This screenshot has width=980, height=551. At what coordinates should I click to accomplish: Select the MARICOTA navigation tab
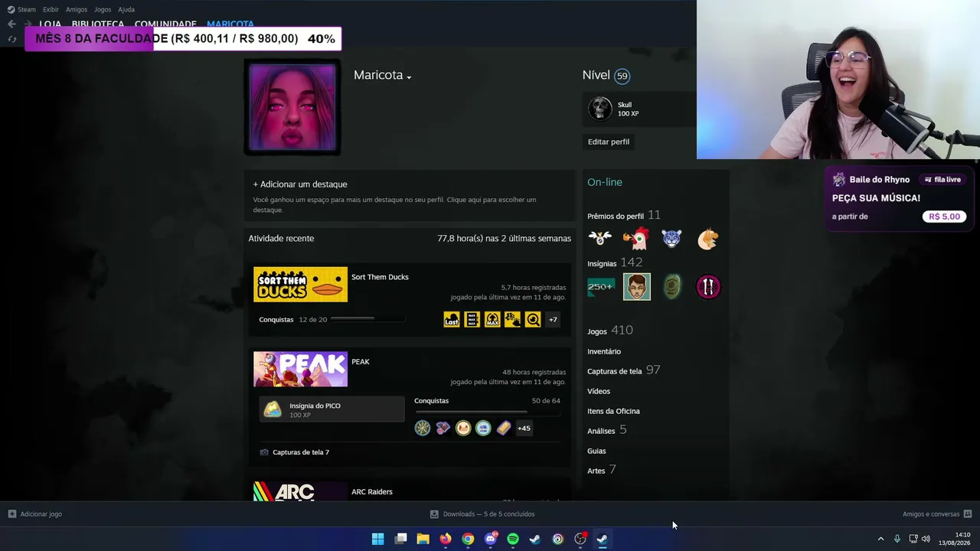(x=230, y=24)
